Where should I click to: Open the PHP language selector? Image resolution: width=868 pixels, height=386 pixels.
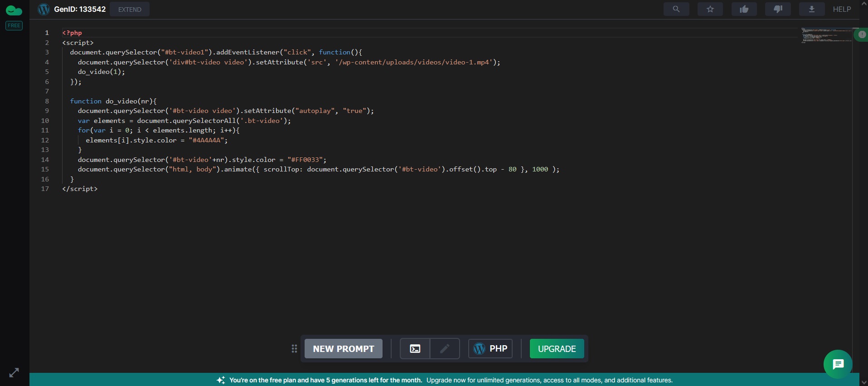[490, 349]
